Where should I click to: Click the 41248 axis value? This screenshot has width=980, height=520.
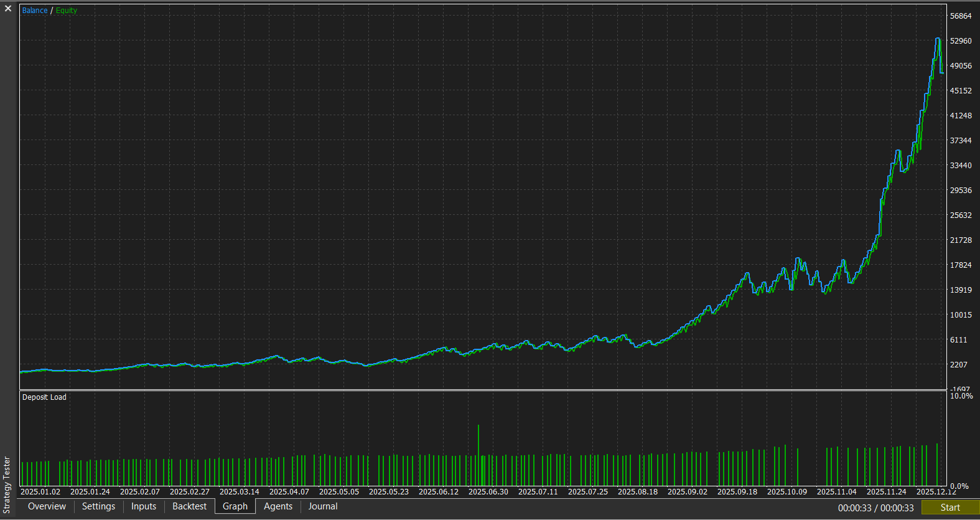pyautogui.click(x=961, y=116)
